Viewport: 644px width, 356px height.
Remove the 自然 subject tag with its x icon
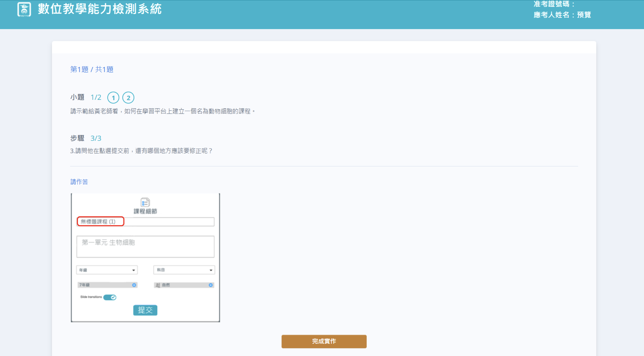(x=211, y=285)
